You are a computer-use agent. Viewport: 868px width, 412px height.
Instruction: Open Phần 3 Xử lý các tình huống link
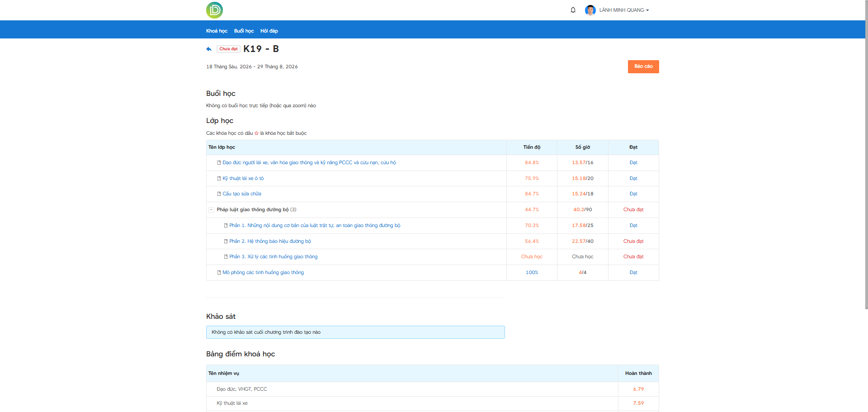pyautogui.click(x=274, y=257)
